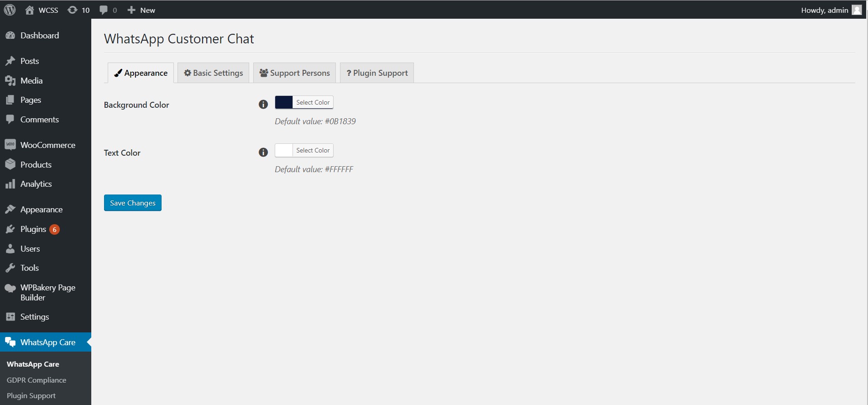The height and width of the screenshot is (405, 868).
Task: Open the Dashboard menu icon
Action: coord(10,36)
